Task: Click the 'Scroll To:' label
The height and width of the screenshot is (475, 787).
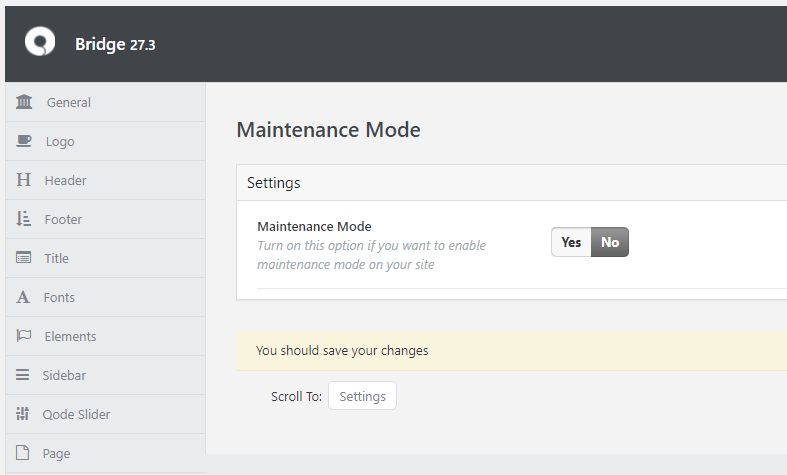Action: point(296,396)
